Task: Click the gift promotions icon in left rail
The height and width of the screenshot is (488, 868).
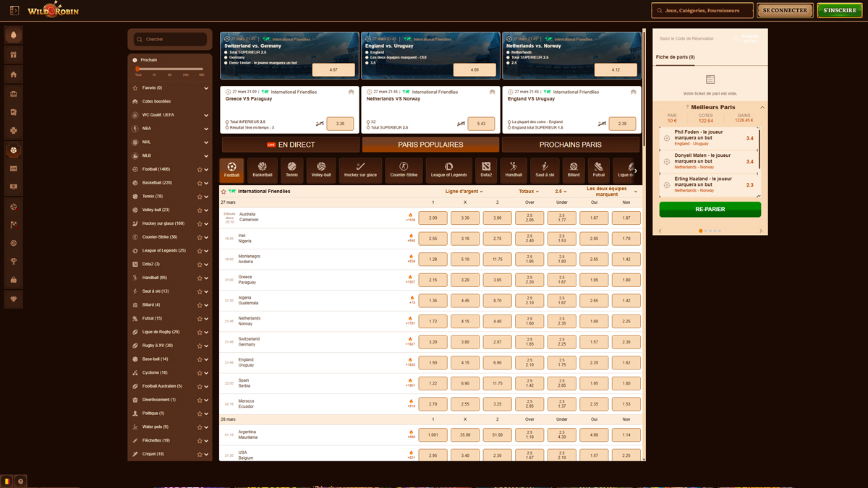Action: pos(13,54)
